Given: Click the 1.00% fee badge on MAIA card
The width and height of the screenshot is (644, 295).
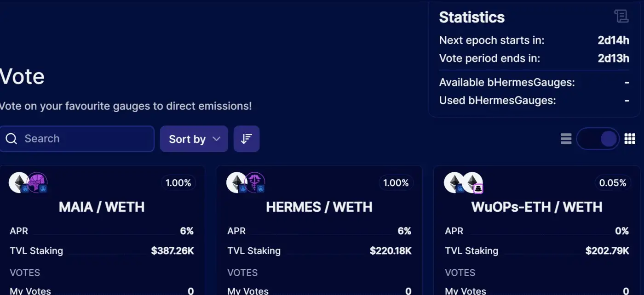Looking at the screenshot, I should click(178, 183).
